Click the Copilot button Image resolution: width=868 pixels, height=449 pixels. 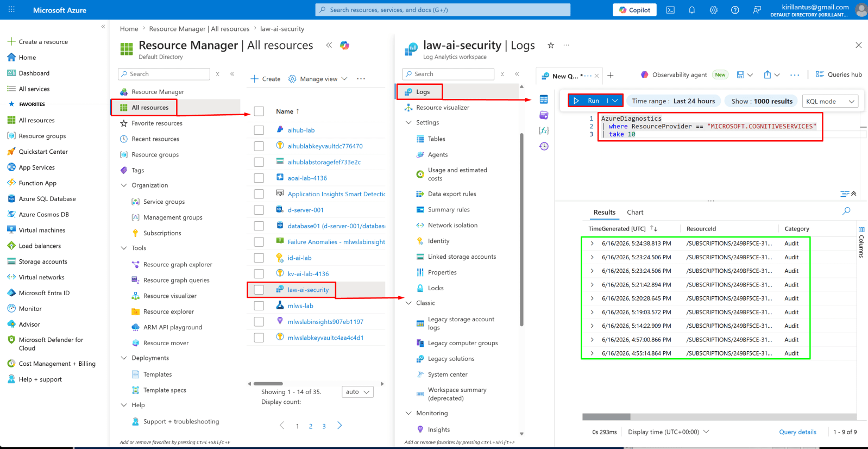634,10
